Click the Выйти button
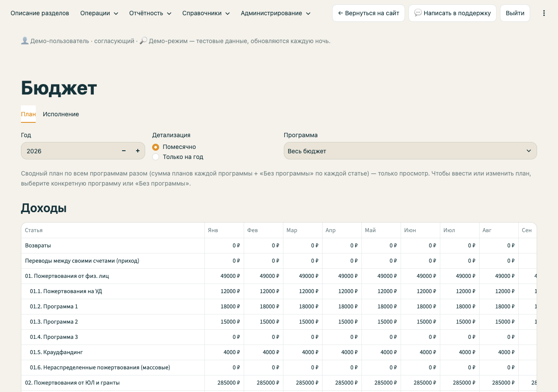Screen dimensions: 558x392 [515, 13]
